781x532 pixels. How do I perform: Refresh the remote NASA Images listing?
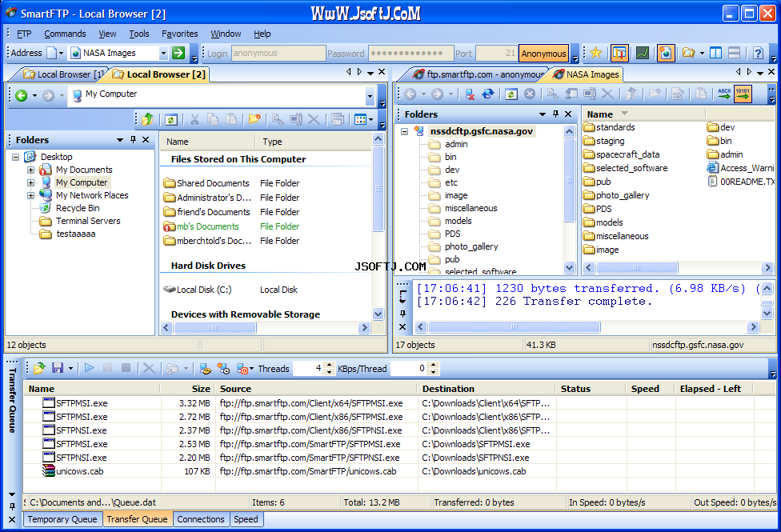point(511,94)
